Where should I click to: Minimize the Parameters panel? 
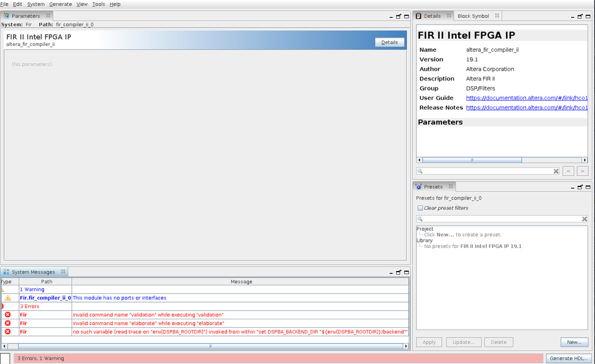[391, 17]
